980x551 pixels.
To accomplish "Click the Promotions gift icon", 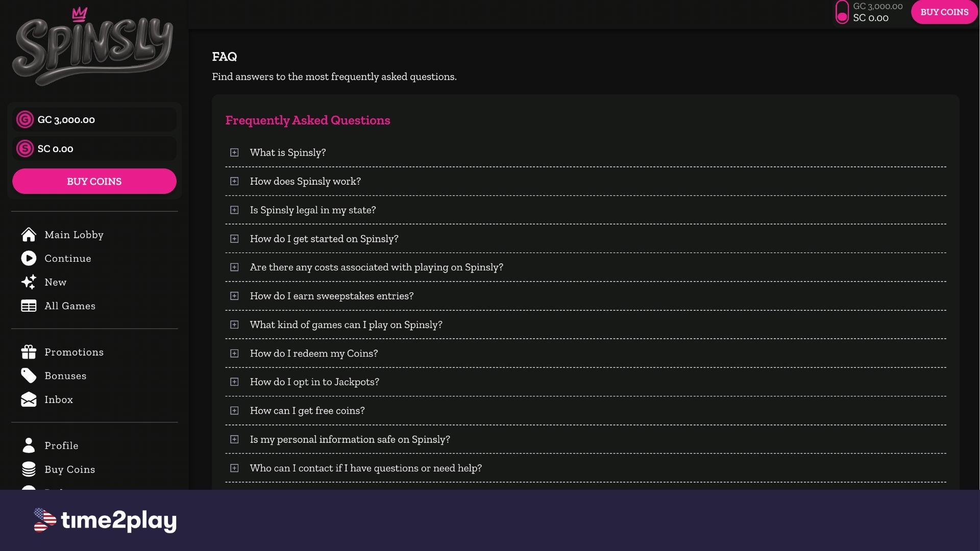I will (29, 352).
